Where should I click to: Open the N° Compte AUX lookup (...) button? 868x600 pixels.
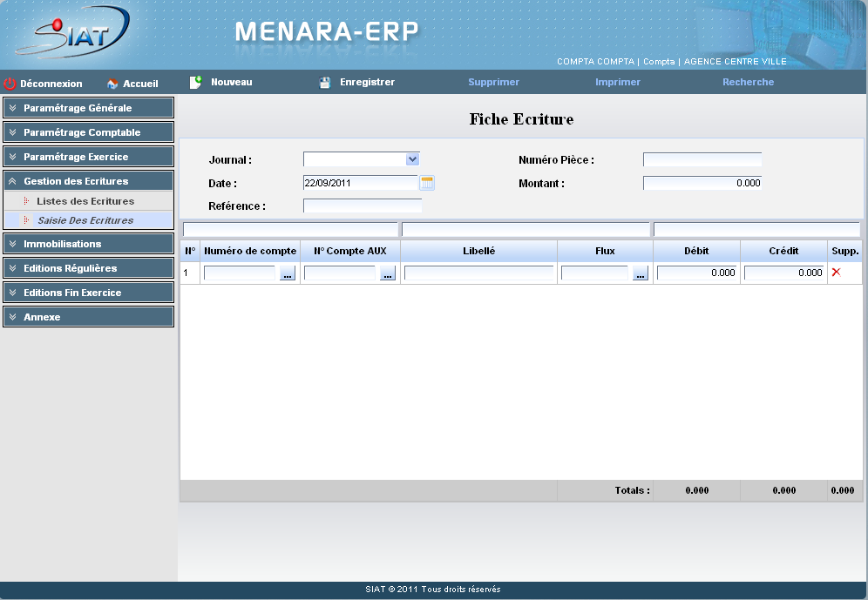pyautogui.click(x=388, y=273)
